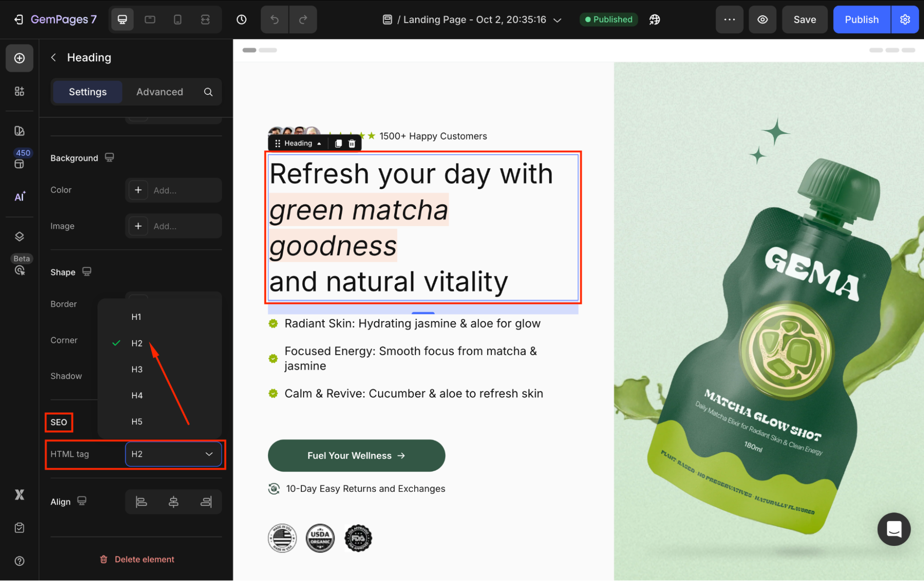Duplicate the selected Heading element
The image size is (924, 581).
click(x=338, y=143)
